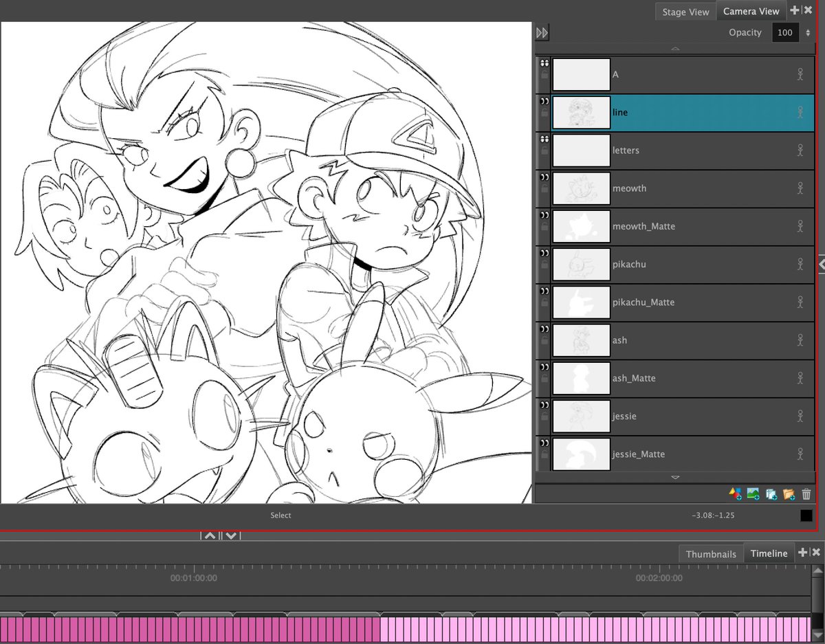825x644 pixels.
Task: Add a new bitmap layer
Action: tap(753, 493)
